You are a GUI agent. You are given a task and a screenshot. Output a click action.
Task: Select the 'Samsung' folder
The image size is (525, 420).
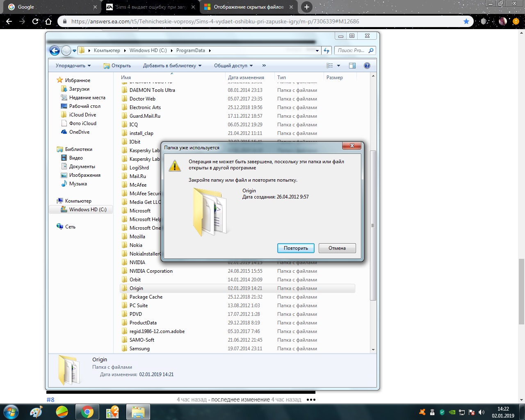238,349
